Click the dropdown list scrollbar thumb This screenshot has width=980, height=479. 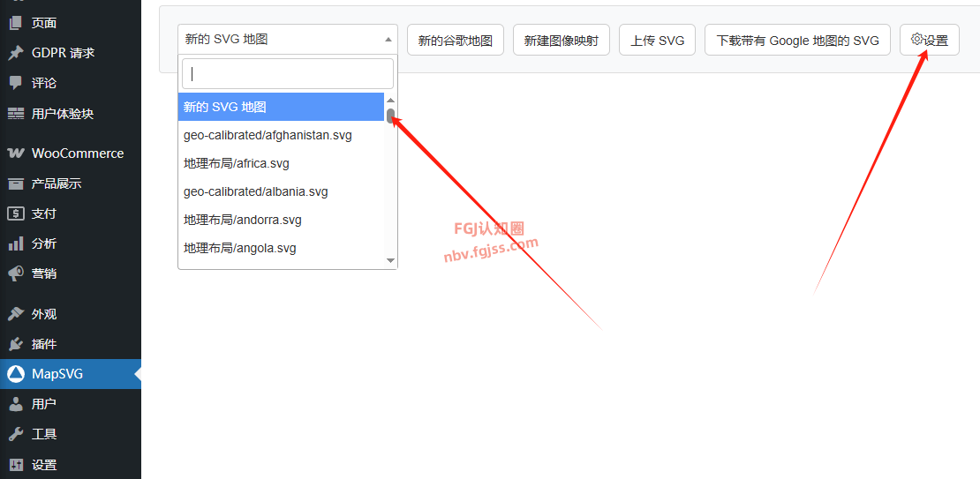pyautogui.click(x=390, y=116)
